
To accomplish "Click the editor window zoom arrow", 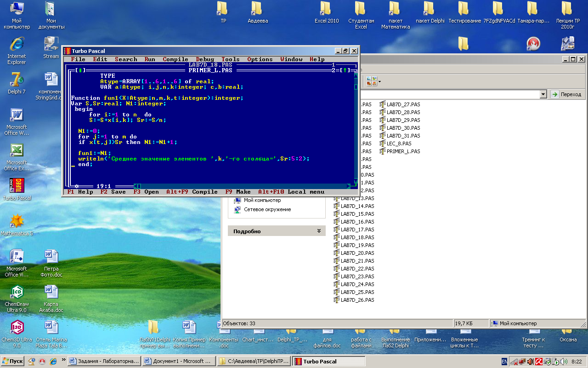I will tap(345, 70).
